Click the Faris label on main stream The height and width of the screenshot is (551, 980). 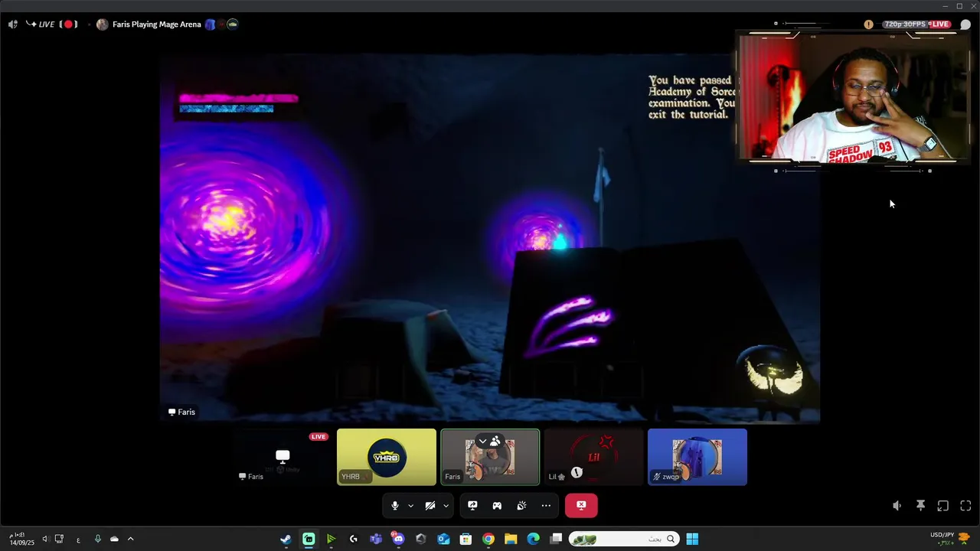[182, 412]
